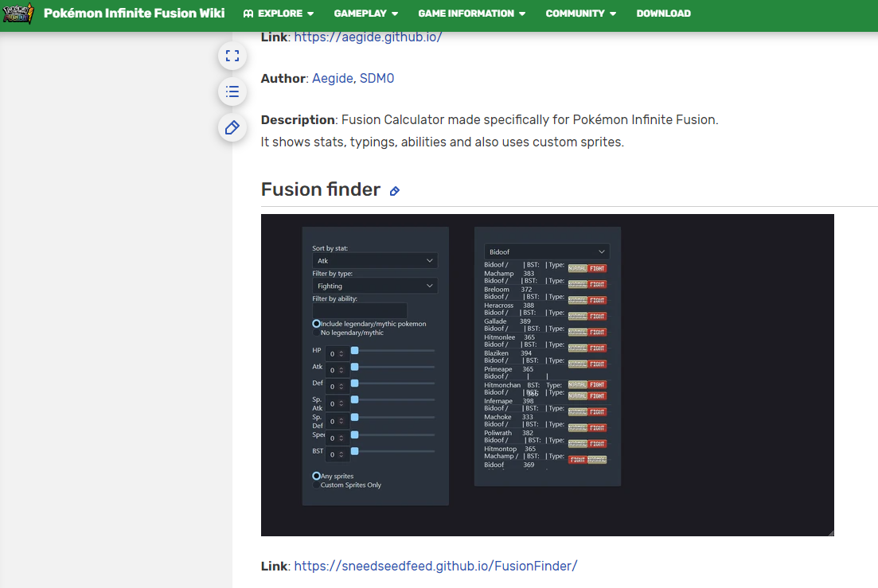Click the Explore book icon
This screenshot has height=588, width=878.
pyautogui.click(x=248, y=14)
